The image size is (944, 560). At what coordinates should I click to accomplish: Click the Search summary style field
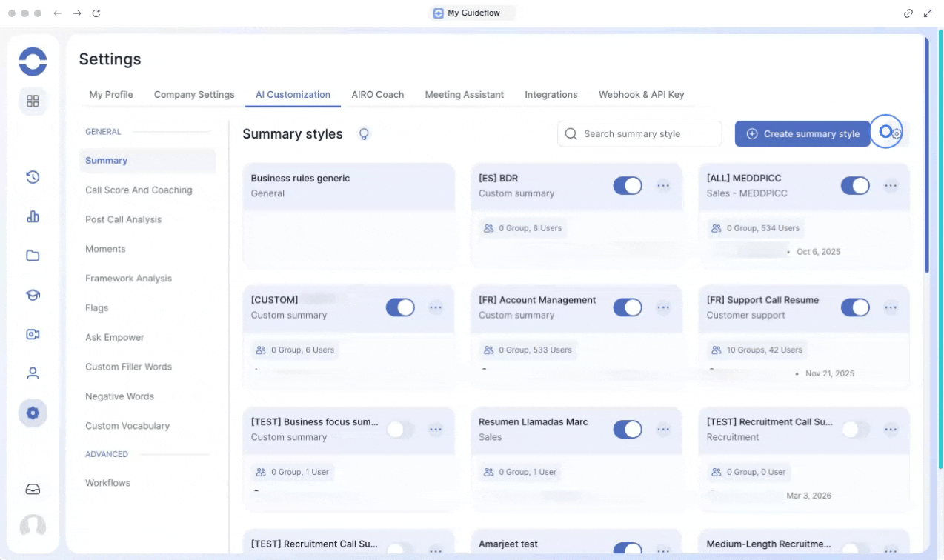639,134
